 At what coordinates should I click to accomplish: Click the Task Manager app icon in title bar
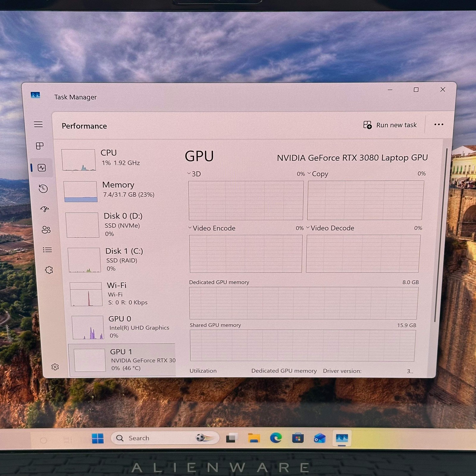[x=35, y=95]
